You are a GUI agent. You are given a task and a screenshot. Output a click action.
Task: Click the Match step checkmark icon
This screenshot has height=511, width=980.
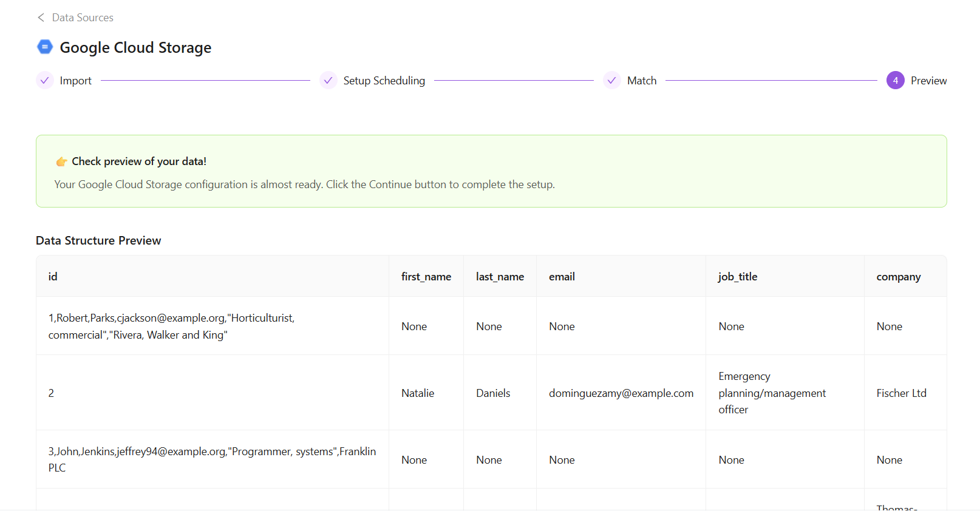[x=612, y=81]
